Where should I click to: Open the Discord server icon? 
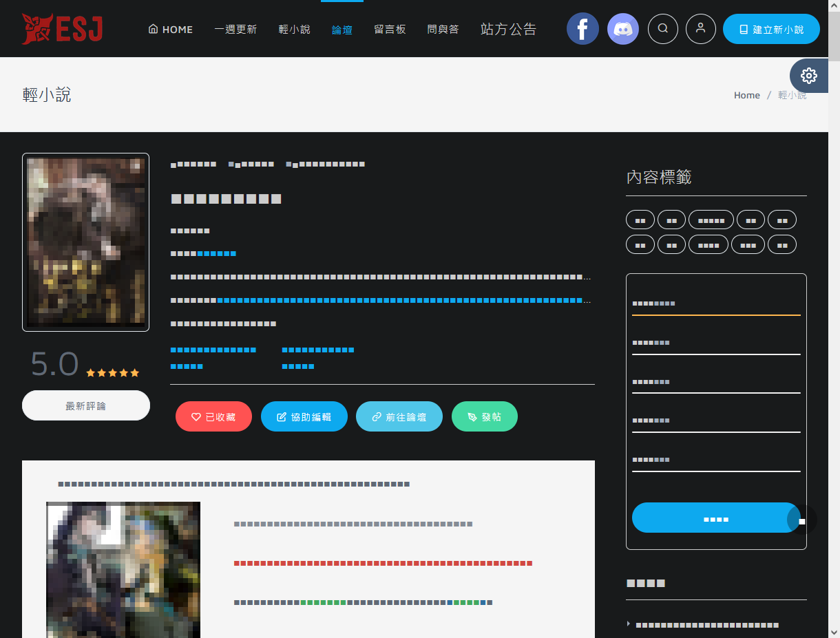[x=623, y=29]
